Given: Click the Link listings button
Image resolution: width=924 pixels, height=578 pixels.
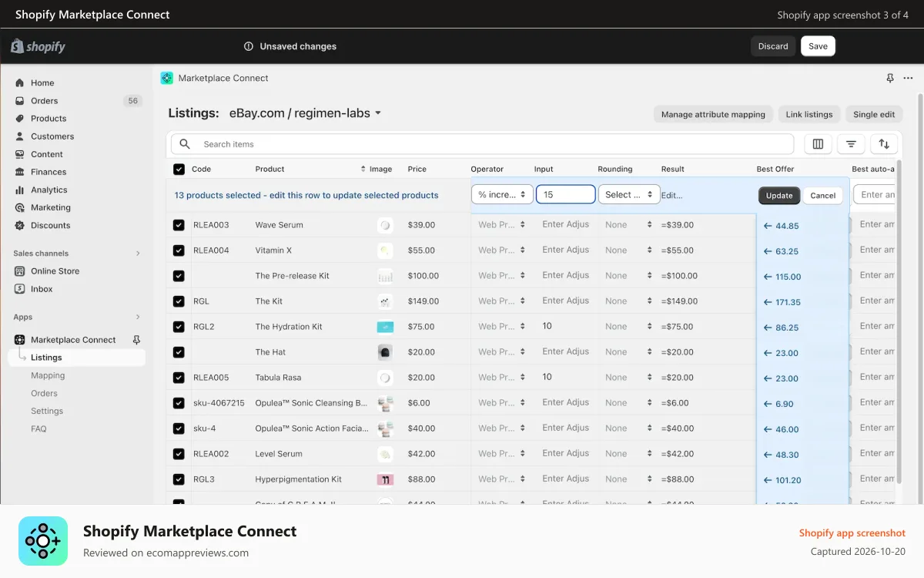Looking at the screenshot, I should [809, 114].
